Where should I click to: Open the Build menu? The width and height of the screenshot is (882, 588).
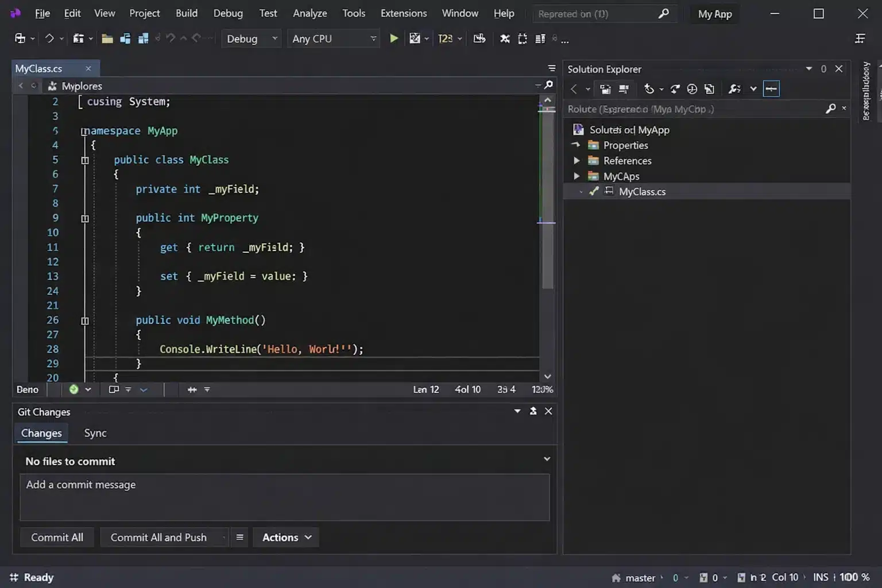tap(186, 13)
